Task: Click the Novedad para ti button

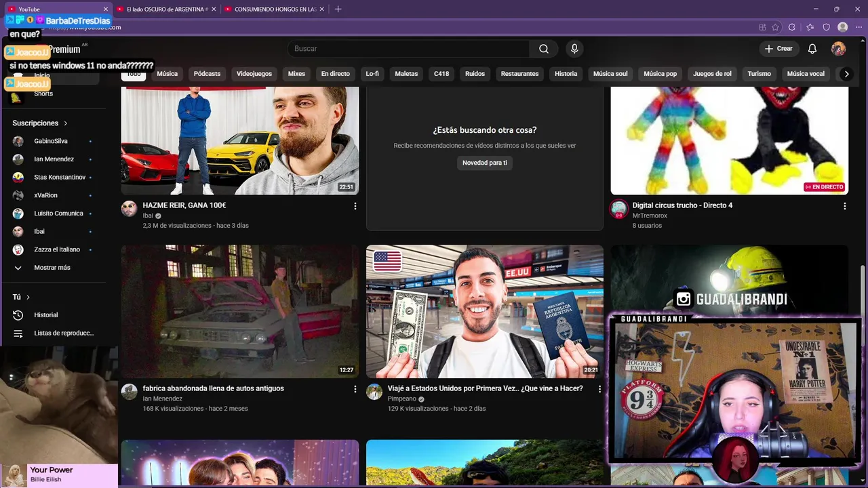Action: pyautogui.click(x=484, y=163)
